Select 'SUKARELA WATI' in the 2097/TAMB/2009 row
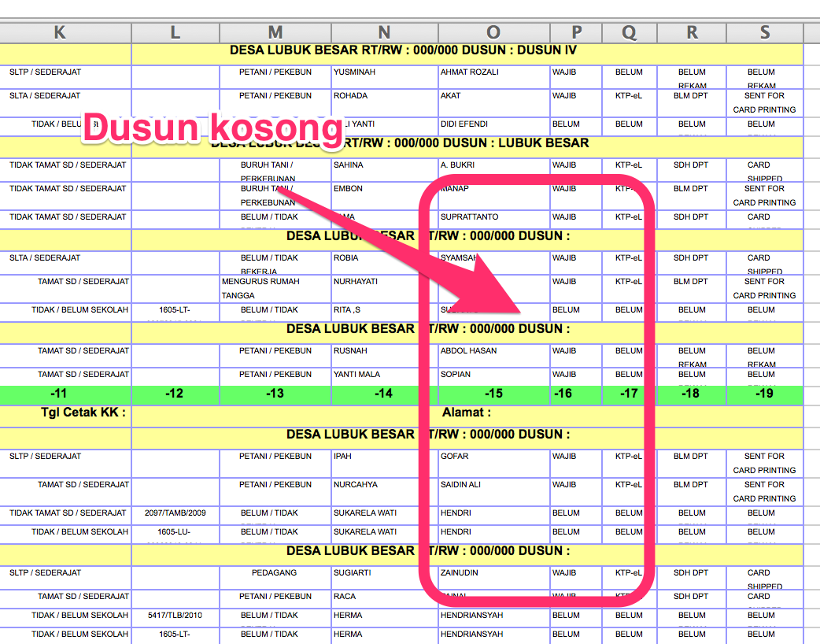This screenshot has height=644, width=820. click(x=384, y=516)
